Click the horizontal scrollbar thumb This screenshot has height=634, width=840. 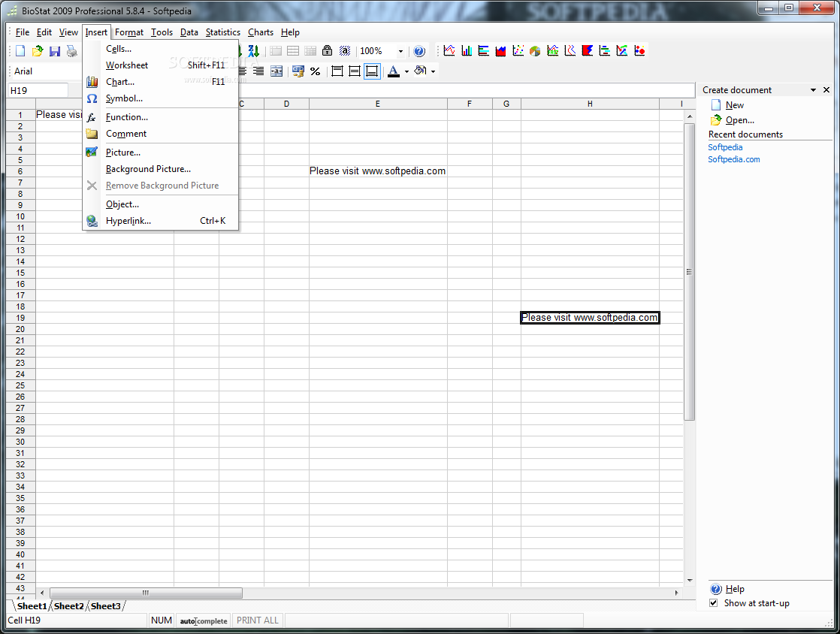pos(146,593)
